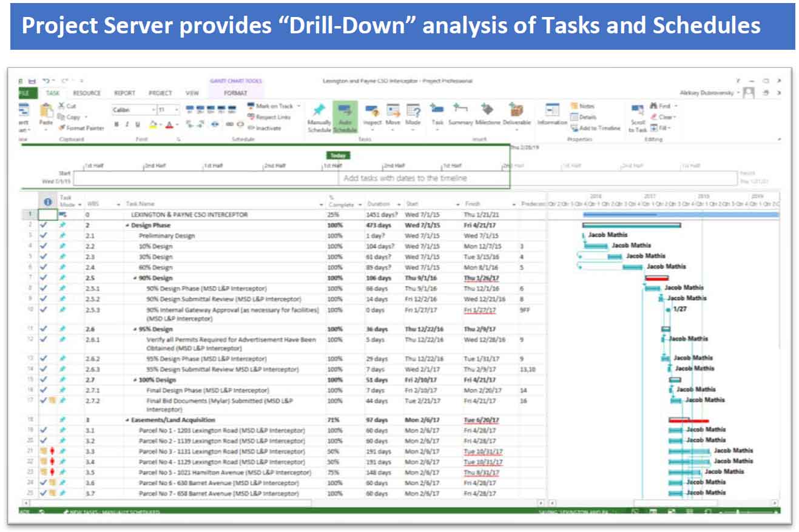Click the Details icon in Properties
This screenshot has width=799, height=532.
(575, 117)
